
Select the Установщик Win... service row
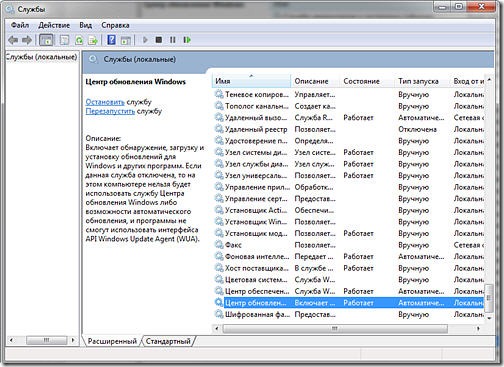click(349, 222)
